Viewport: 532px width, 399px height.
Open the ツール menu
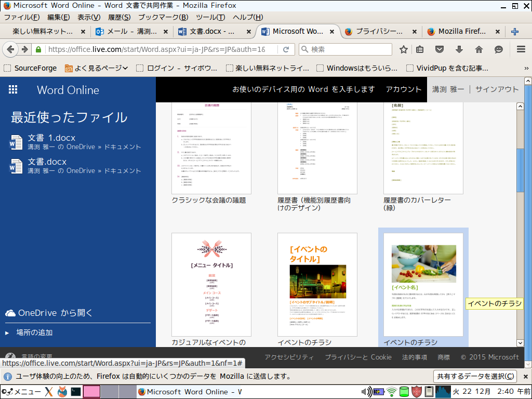coord(210,17)
